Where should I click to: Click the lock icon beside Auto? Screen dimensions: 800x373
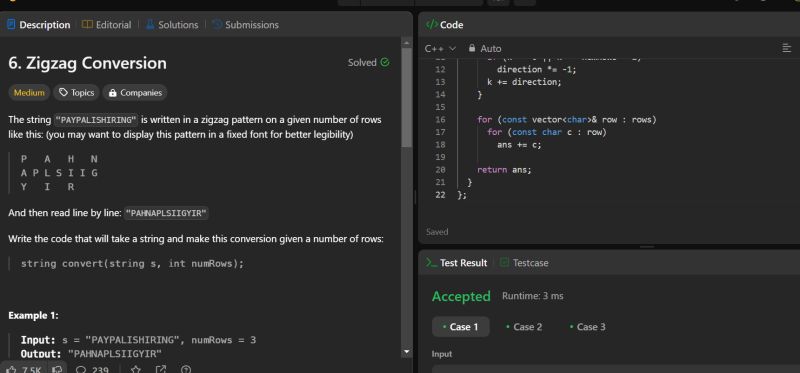(471, 48)
